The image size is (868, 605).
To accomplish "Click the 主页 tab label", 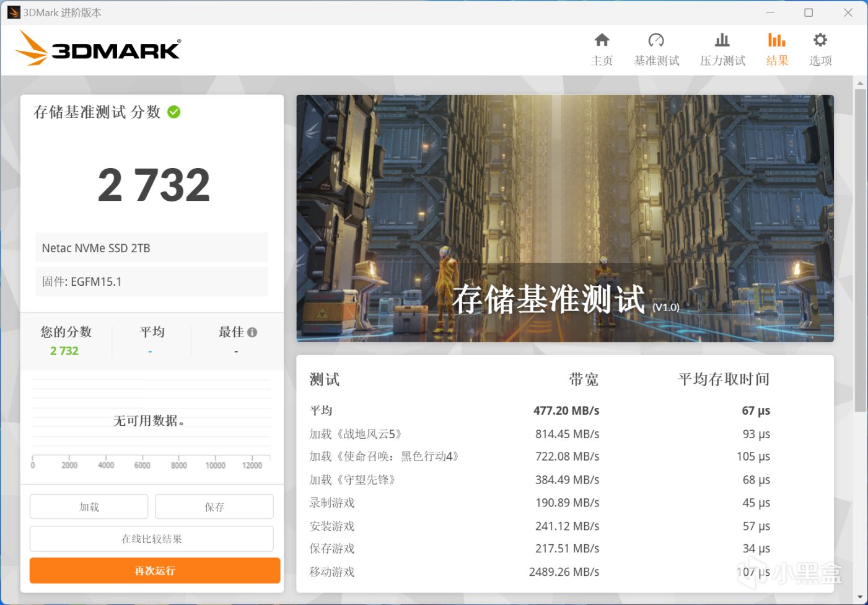I will [x=602, y=61].
